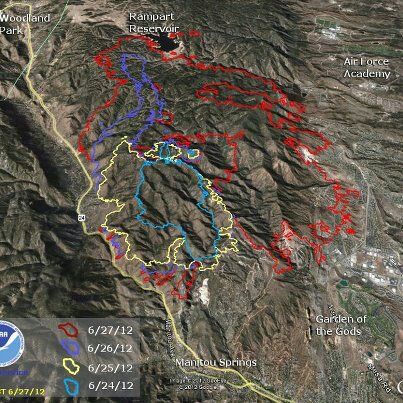Click the Woodland Park place label
Viewport: 403px width, 403px height.
25,24
